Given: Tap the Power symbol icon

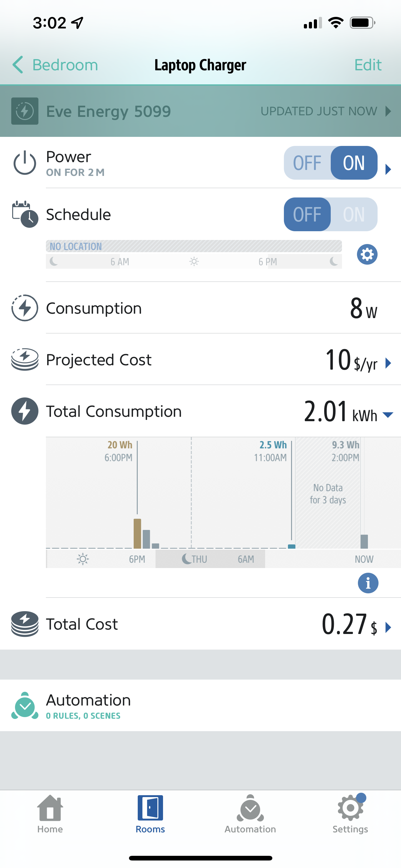Looking at the screenshot, I should (x=25, y=163).
